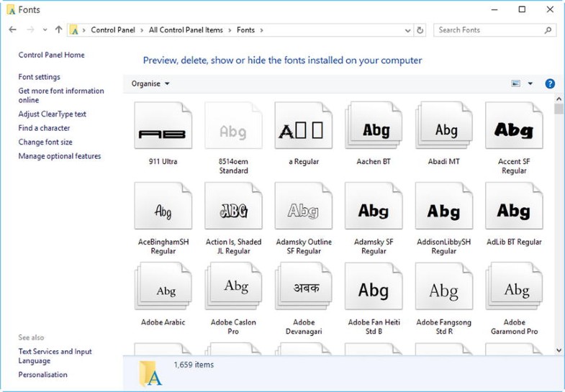Open Personalisation link
This screenshot has width=565, height=392.
(x=43, y=375)
